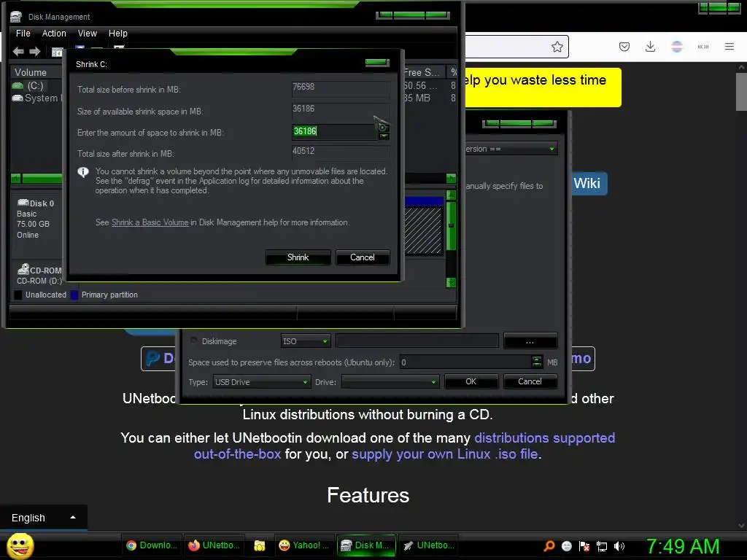This screenshot has width=747, height=560.
Task: Click the hatched partition block in Disk 0
Action: [x=423, y=230]
